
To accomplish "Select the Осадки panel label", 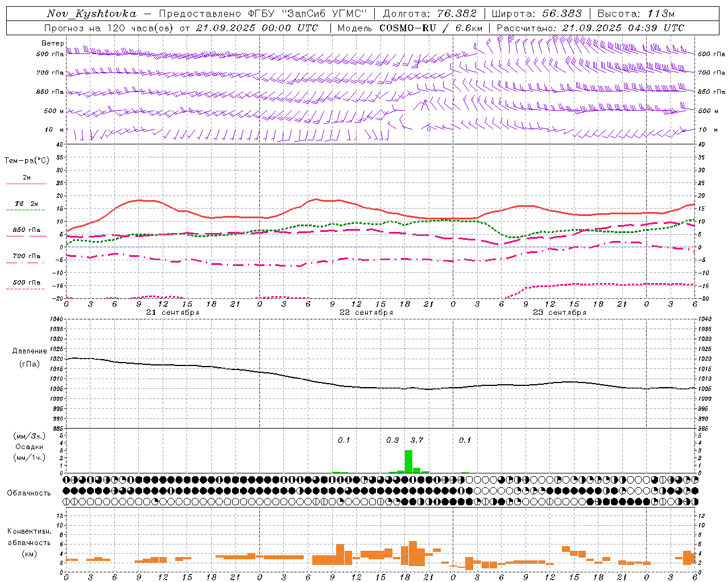I will (29, 447).
